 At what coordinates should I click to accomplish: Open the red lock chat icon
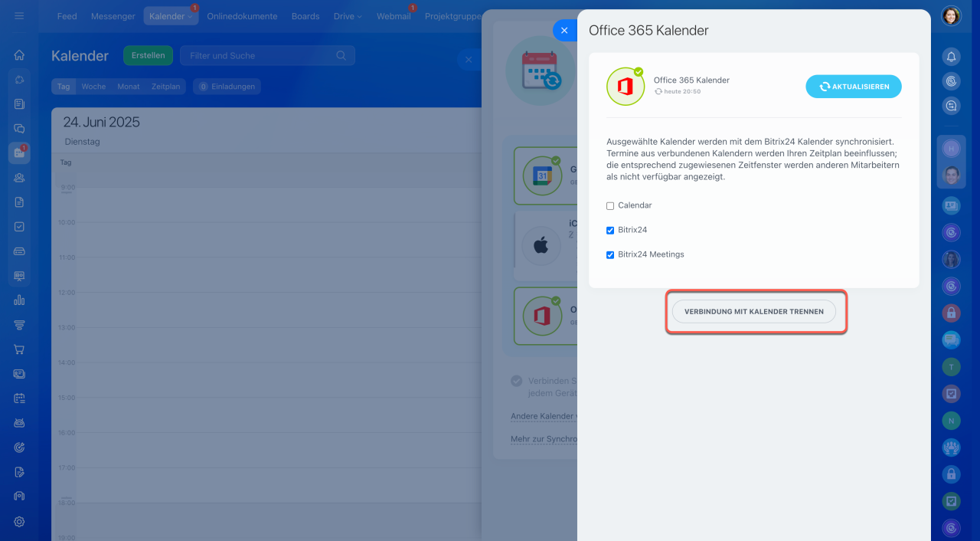[951, 313]
